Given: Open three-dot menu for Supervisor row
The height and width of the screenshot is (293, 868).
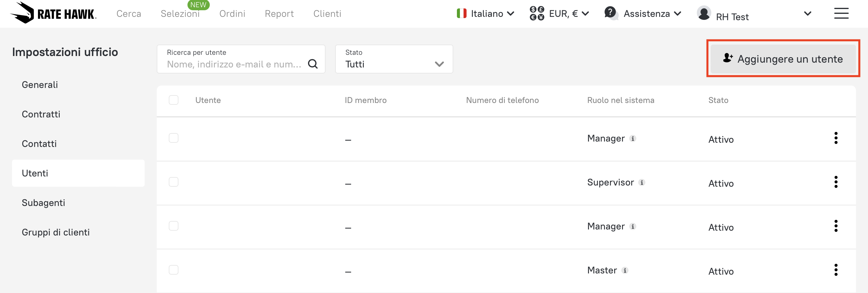Looking at the screenshot, I should (836, 182).
